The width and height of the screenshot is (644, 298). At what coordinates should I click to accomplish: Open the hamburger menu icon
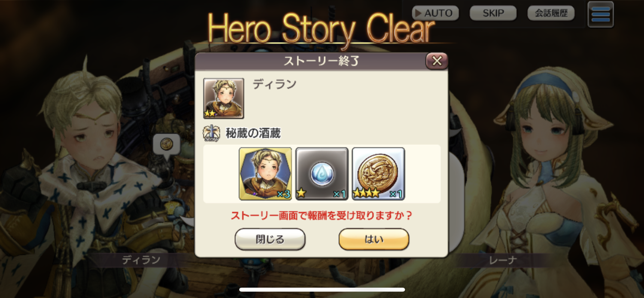[x=600, y=15]
